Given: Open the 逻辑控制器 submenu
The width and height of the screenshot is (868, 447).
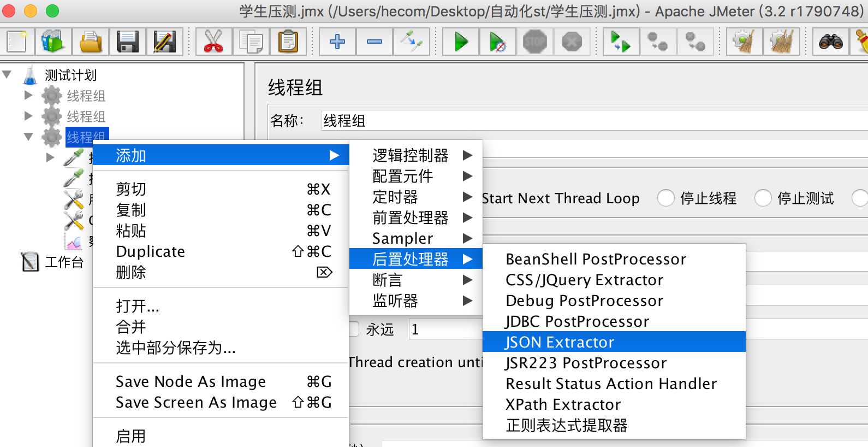Looking at the screenshot, I should click(x=416, y=155).
